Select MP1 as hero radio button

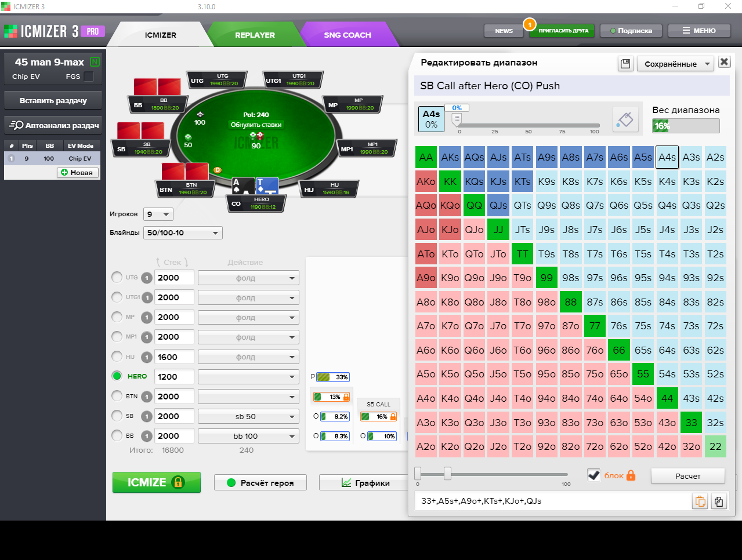[x=117, y=336]
